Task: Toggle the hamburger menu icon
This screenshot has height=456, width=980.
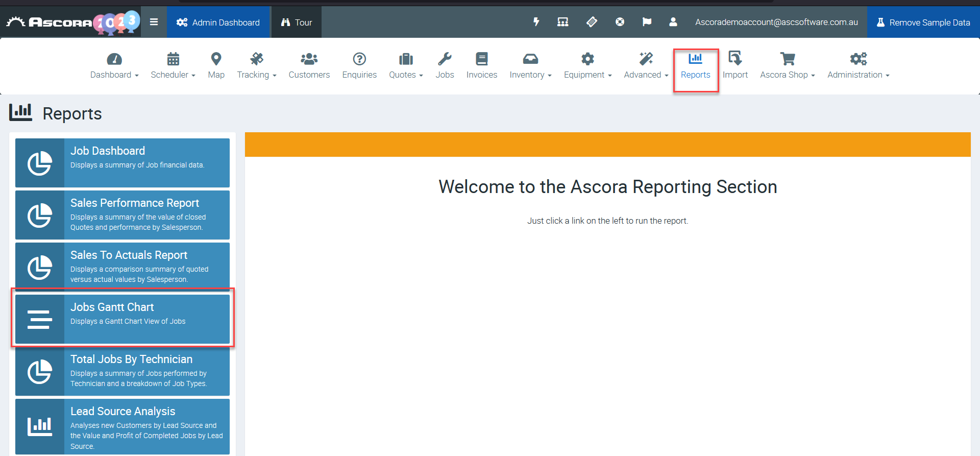Action: coord(154,22)
